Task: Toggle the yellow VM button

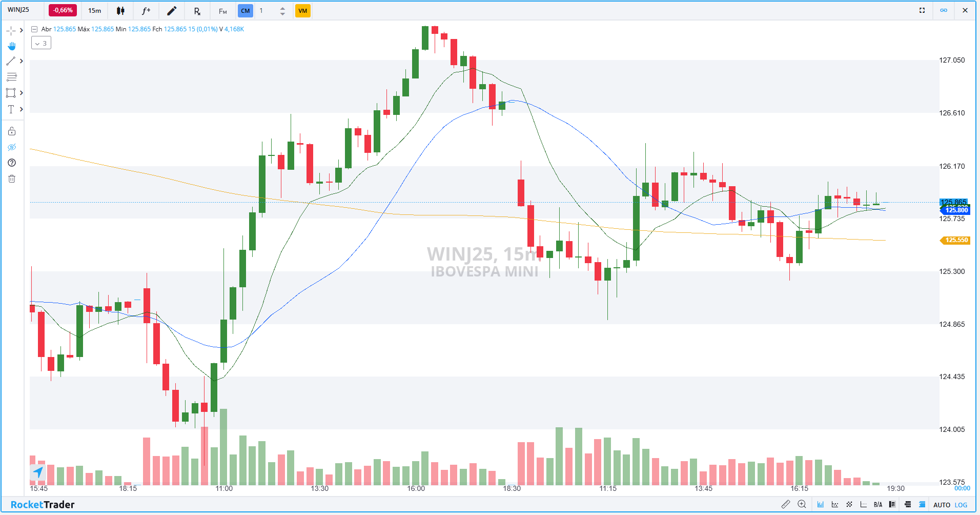Action: pos(303,11)
